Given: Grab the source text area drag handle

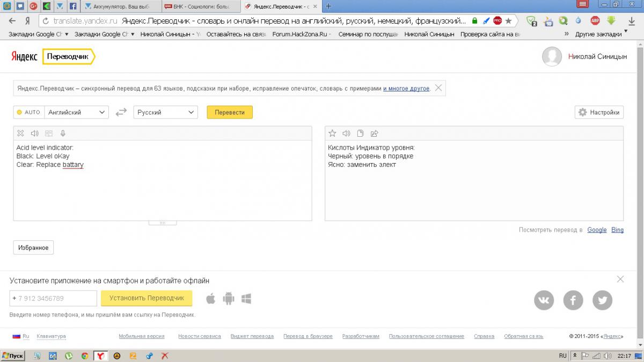Looking at the screenshot, I should tap(163, 223).
